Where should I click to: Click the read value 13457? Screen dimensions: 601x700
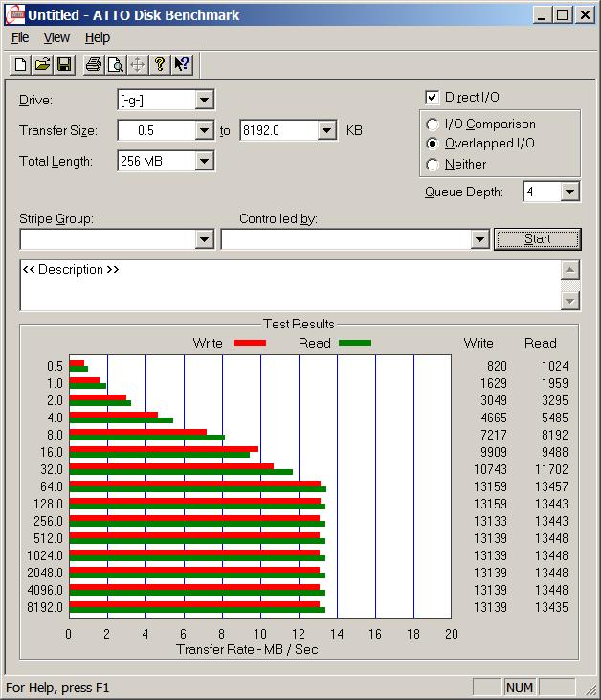(x=551, y=486)
